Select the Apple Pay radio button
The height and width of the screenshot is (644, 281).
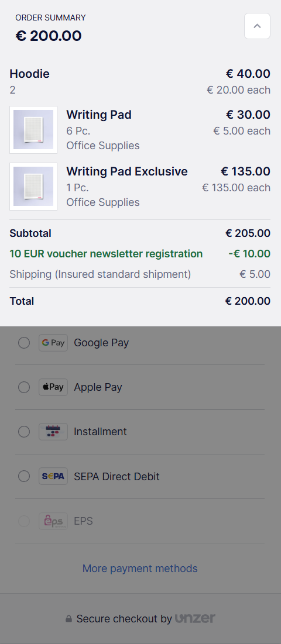[x=24, y=387]
